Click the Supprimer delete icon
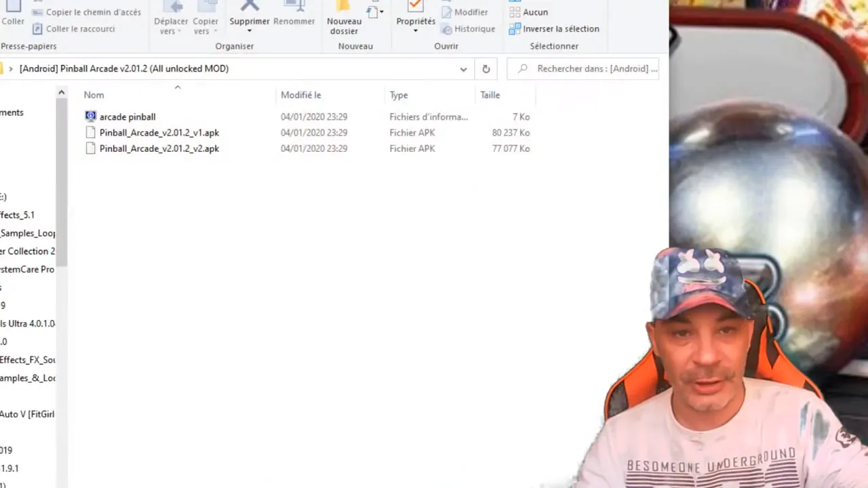 pyautogui.click(x=250, y=5)
